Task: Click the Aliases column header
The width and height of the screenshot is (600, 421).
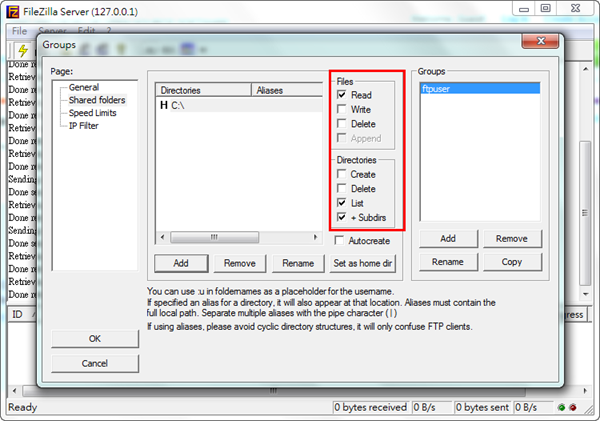Action: click(x=287, y=90)
